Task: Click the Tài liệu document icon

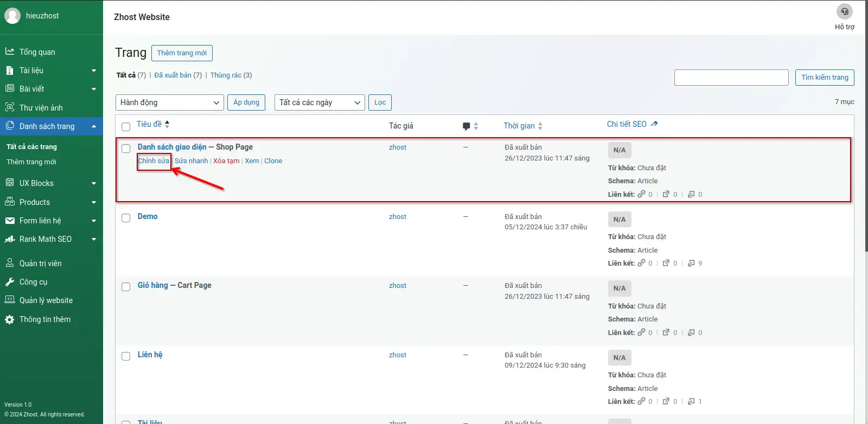Action: point(10,70)
